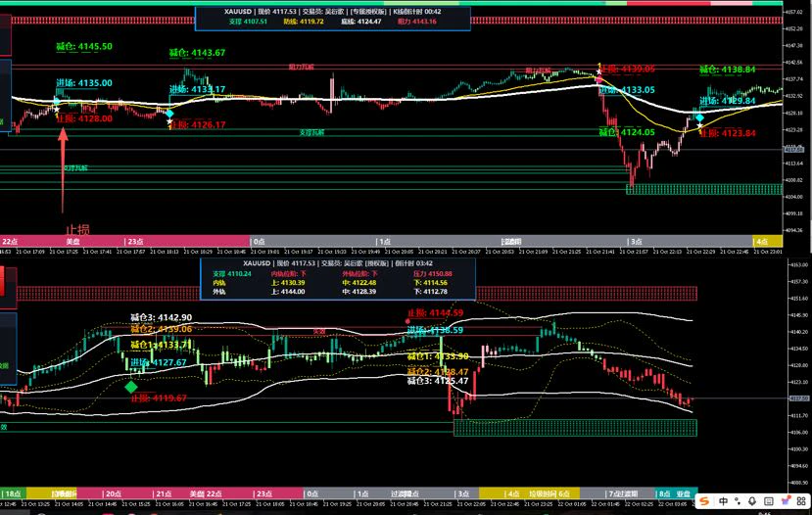
Task: Click red stop-loss label 4119.67
Action: coord(159,398)
